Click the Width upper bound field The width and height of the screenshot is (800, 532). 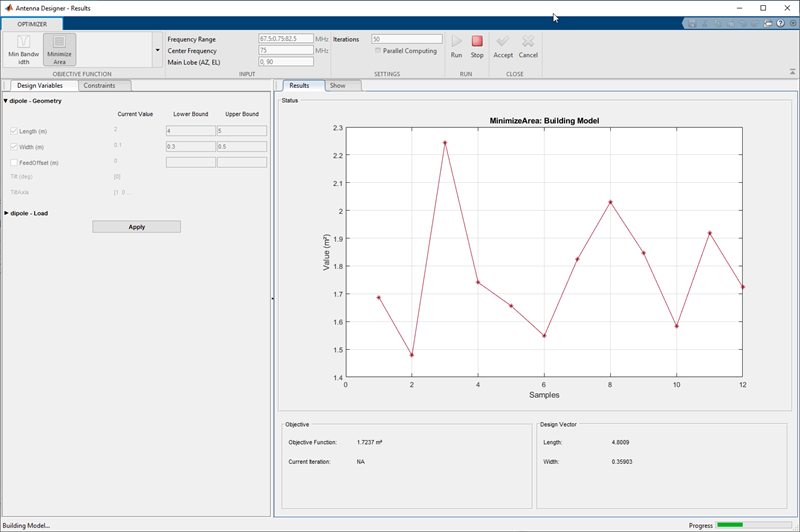pos(242,147)
